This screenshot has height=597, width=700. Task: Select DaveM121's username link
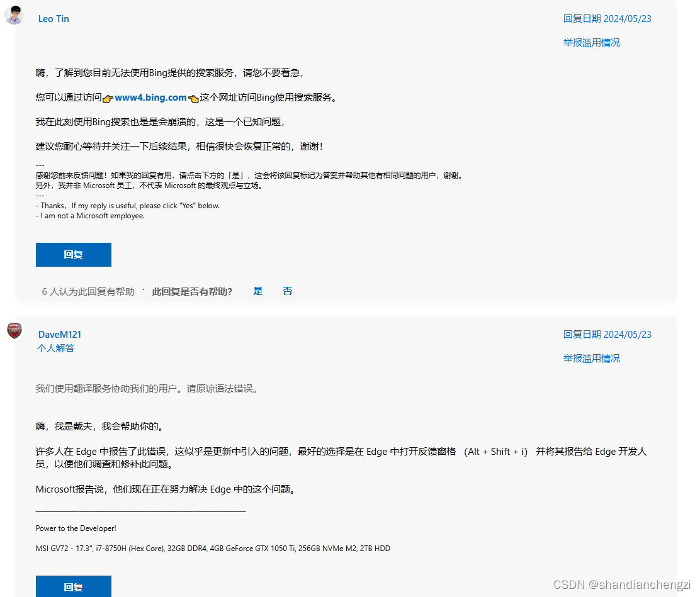tap(59, 334)
